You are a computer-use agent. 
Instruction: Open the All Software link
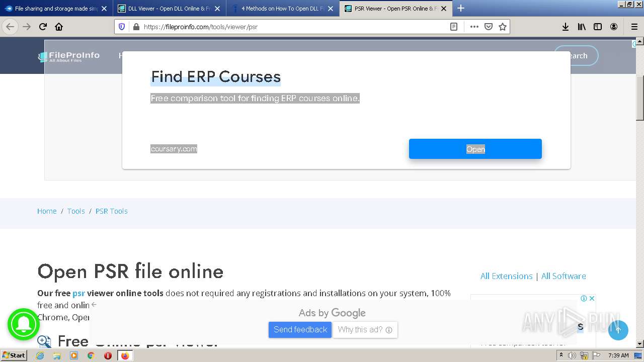563,276
